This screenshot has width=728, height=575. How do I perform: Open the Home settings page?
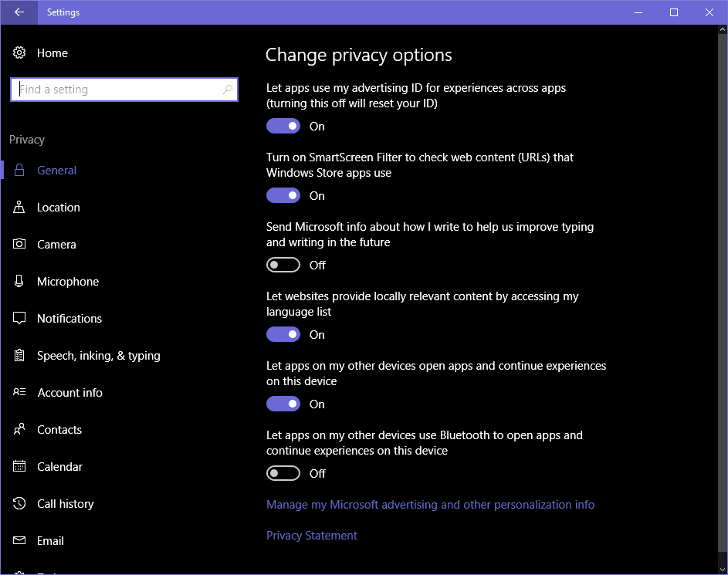pos(52,52)
